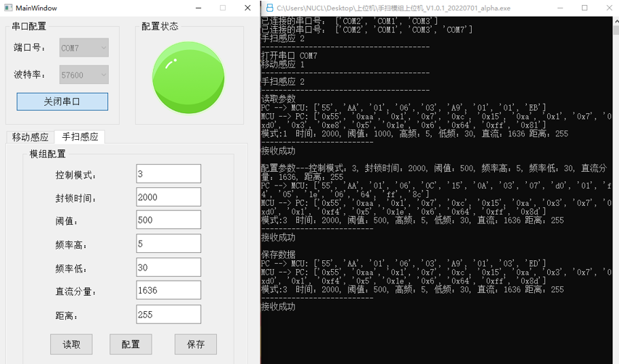619x364 pixels.
Task: Click the 配置 button
Action: pos(131,344)
